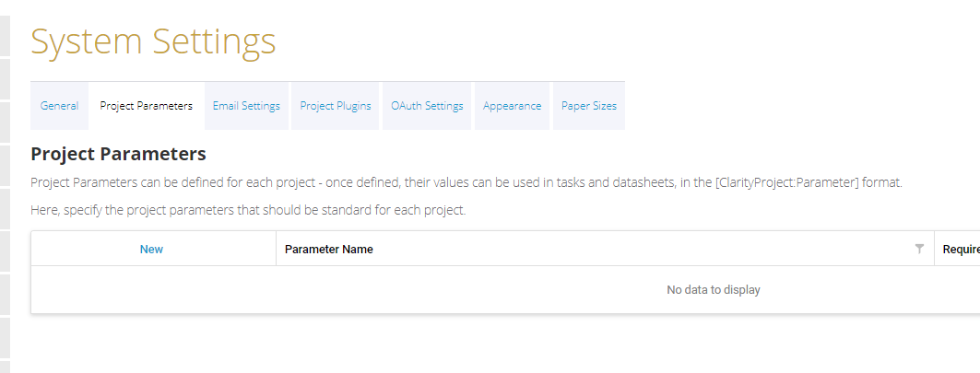Click the empty grid cell below the New link
Viewport: 980px width, 373px height.
tap(153, 290)
